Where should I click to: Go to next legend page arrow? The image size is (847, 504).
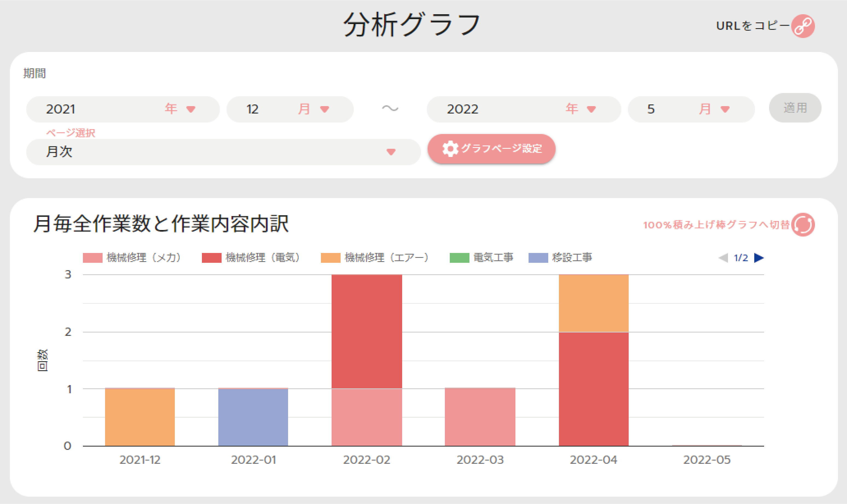click(x=759, y=258)
